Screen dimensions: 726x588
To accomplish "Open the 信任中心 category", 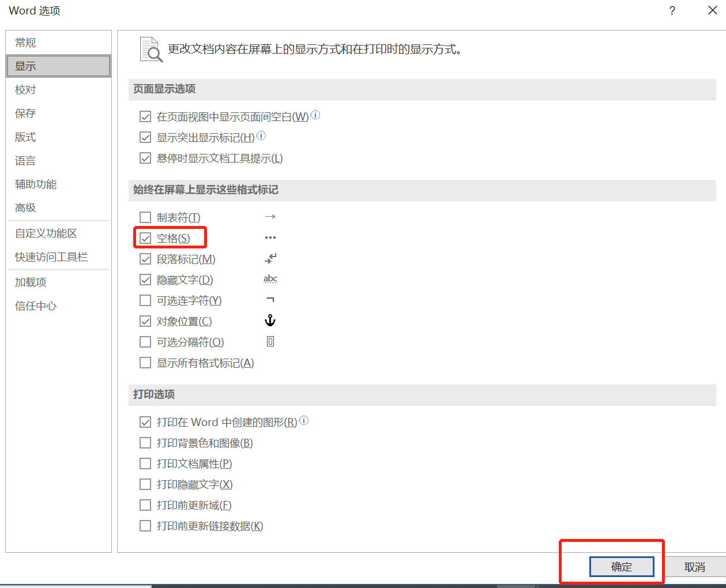I will (58, 306).
